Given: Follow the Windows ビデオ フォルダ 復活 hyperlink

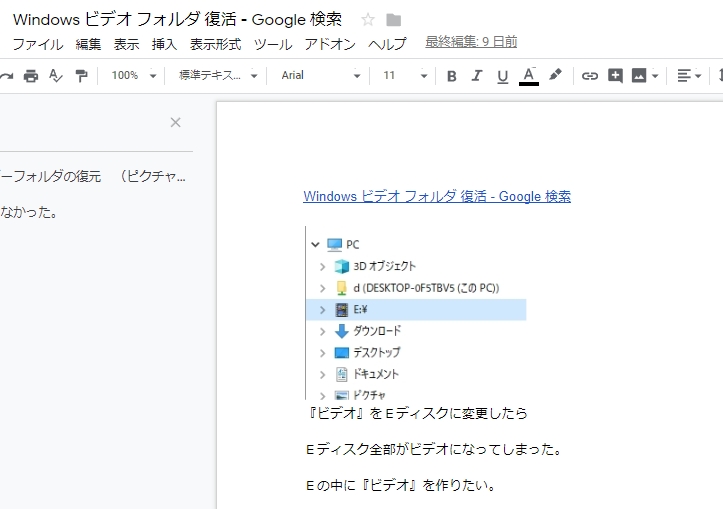Looking at the screenshot, I should click(x=437, y=197).
